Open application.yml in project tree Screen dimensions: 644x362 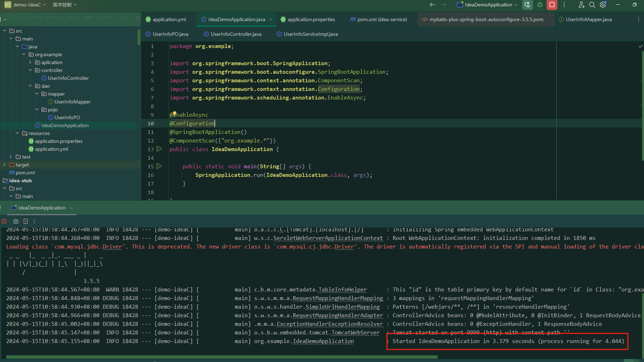point(52,149)
